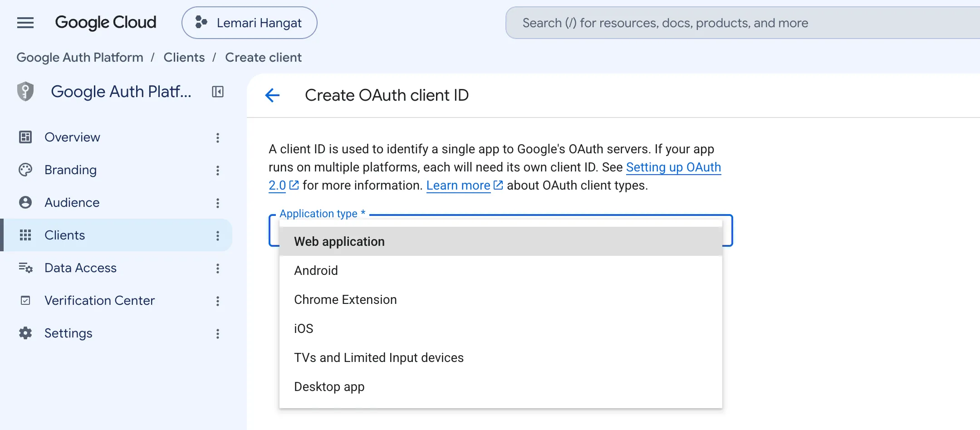Click the Create OAuth client ID heading
The width and height of the screenshot is (980, 430).
point(387,95)
